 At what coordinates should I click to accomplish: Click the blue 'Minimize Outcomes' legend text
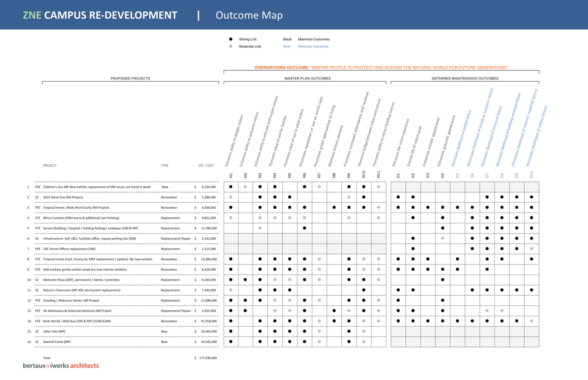point(313,47)
